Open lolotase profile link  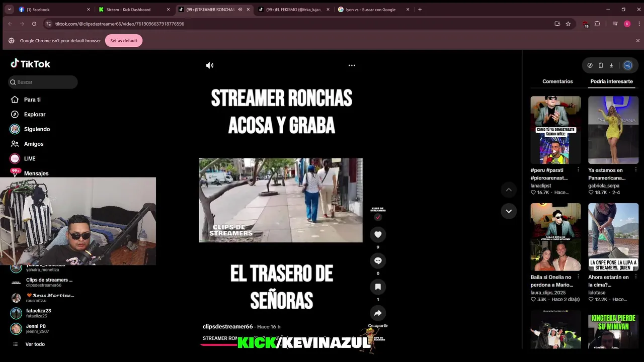click(x=597, y=293)
